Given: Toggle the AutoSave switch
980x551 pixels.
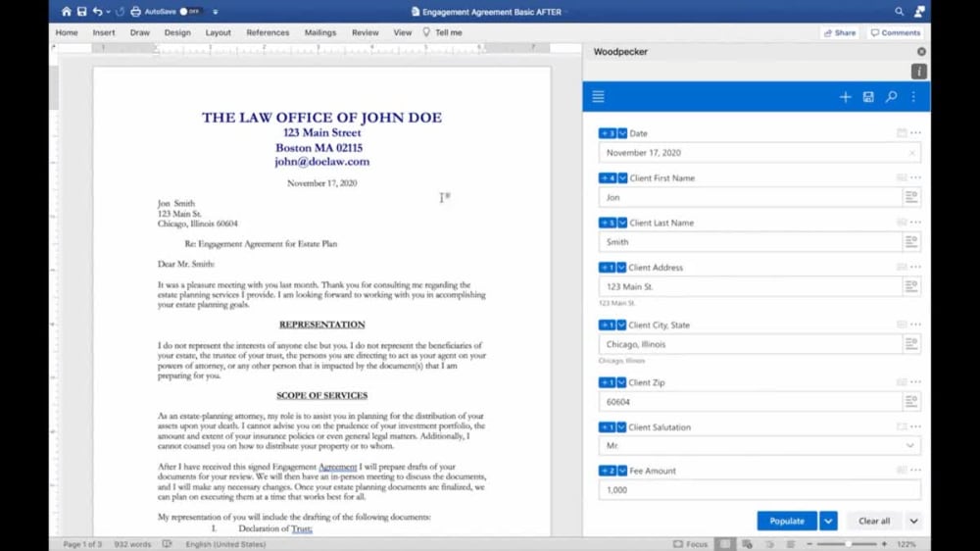Looking at the screenshot, I should point(189,11).
